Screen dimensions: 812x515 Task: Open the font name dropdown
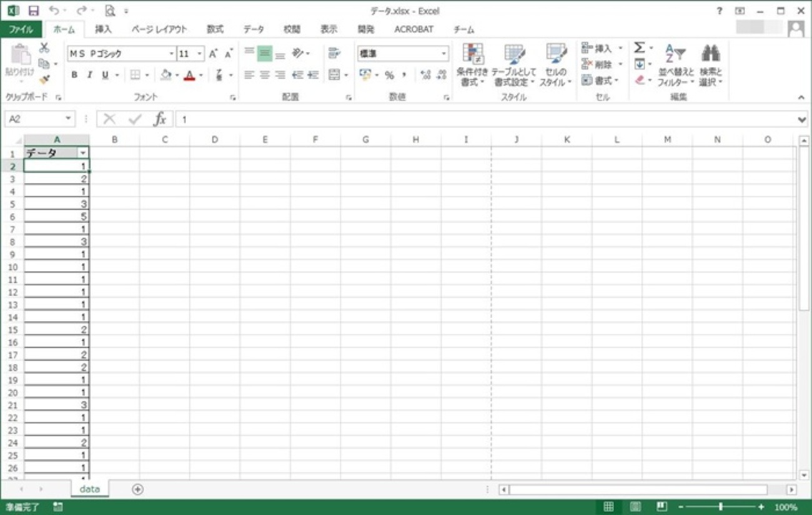(x=171, y=54)
